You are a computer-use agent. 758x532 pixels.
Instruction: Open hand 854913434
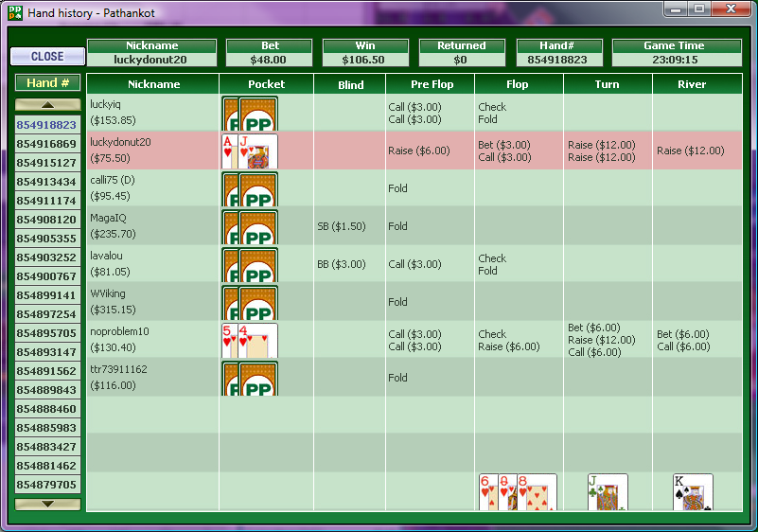(46, 182)
